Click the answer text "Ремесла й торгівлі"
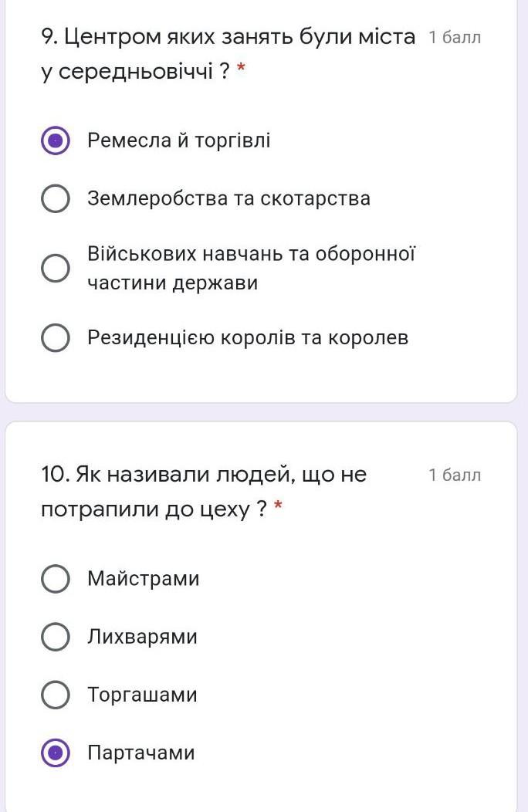The height and width of the screenshot is (812, 528). 179,140
